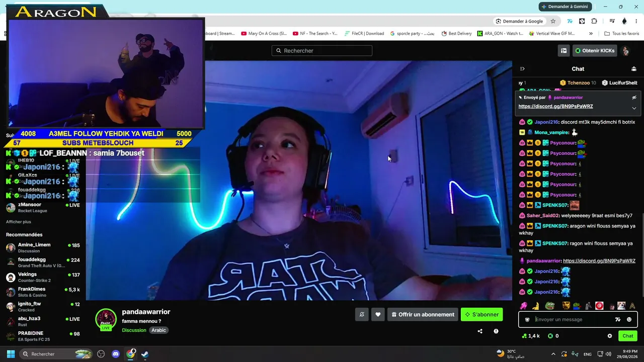Open the Tchenzoo leaderboard entry

point(578,83)
